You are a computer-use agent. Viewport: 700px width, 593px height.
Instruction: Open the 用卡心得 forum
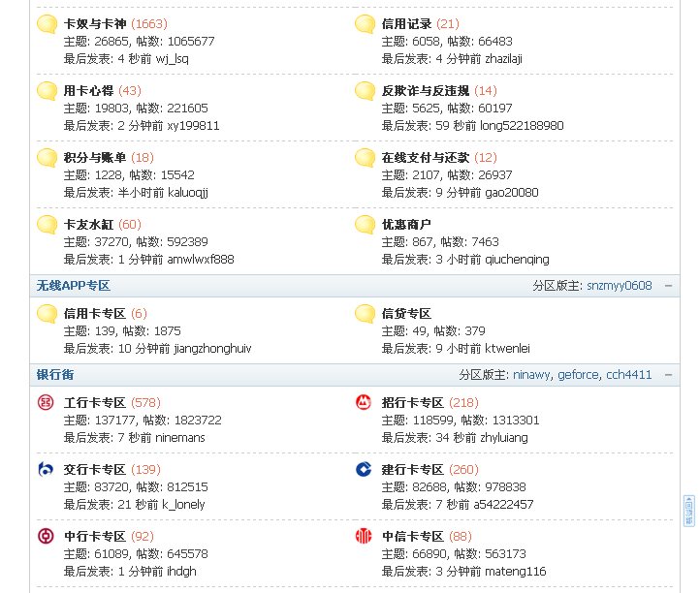click(x=88, y=90)
